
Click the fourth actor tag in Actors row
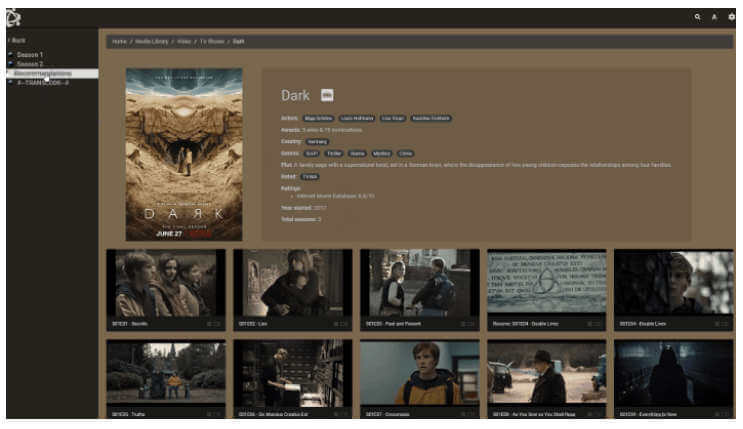pos(430,119)
